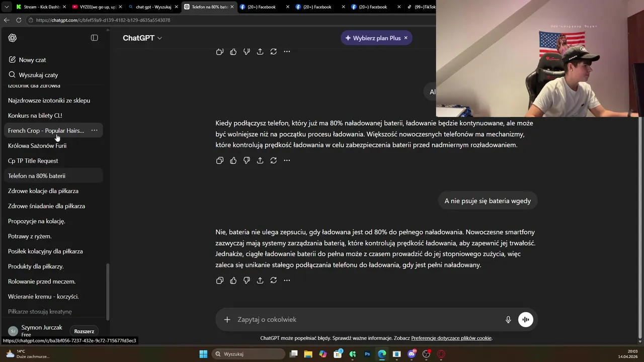The width and height of the screenshot is (644, 362).
Task: Dislike the answer starting 'Kiedy podłączysz telefon'
Action: point(247,160)
